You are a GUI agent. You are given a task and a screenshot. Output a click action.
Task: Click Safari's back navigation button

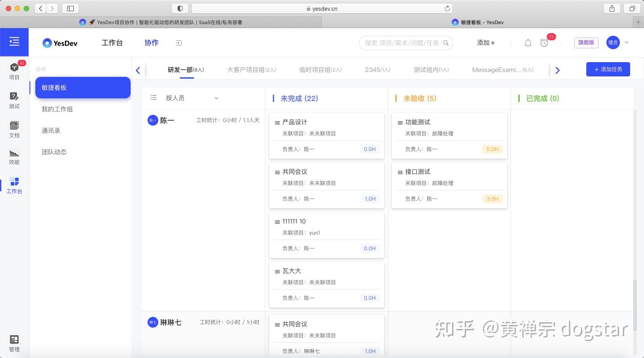(41, 8)
